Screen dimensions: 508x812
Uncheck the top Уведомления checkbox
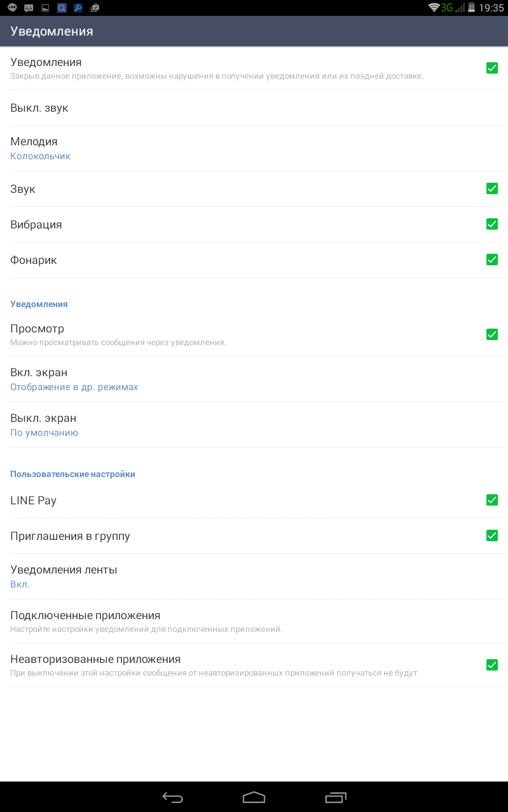point(492,68)
